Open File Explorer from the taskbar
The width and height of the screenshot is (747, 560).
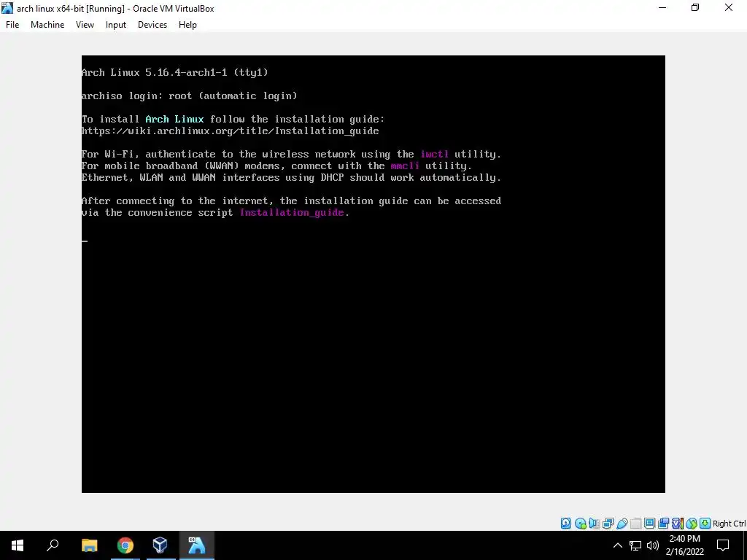[x=89, y=545]
